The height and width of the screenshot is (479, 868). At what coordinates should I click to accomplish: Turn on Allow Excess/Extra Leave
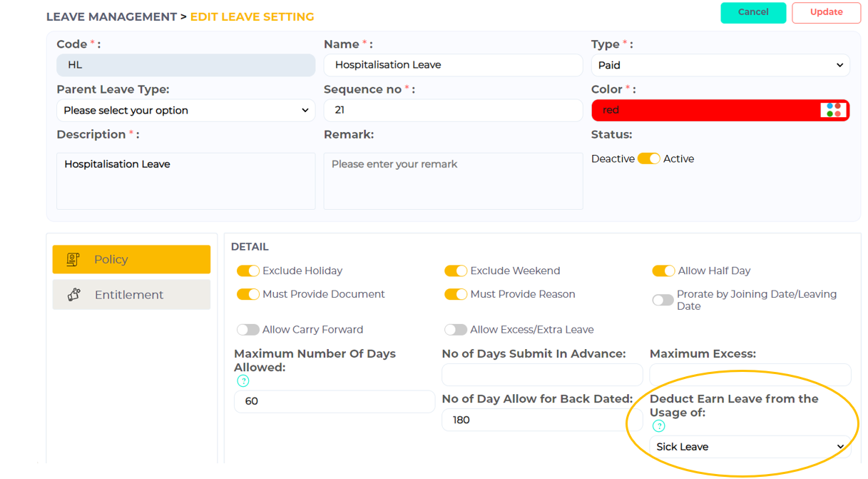(x=456, y=330)
